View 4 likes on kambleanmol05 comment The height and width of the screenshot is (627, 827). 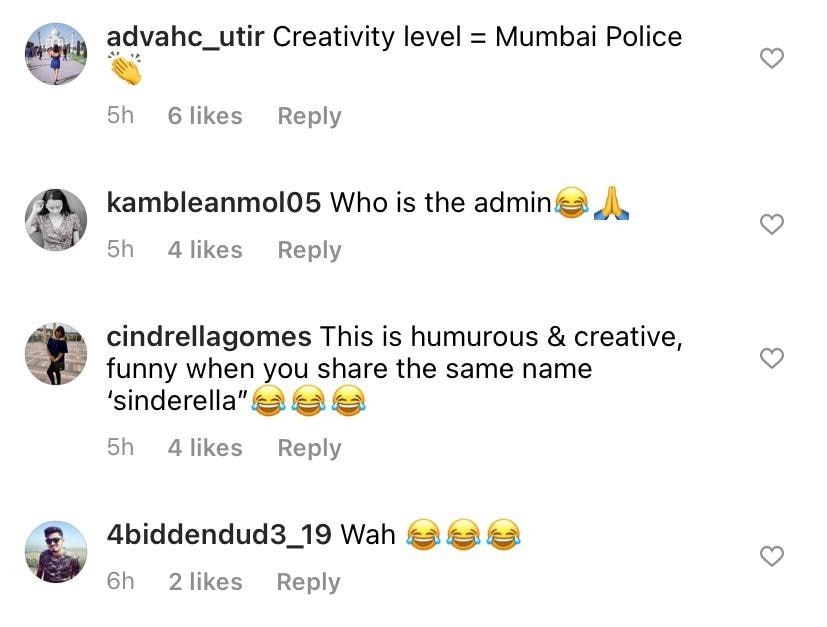coord(205,250)
